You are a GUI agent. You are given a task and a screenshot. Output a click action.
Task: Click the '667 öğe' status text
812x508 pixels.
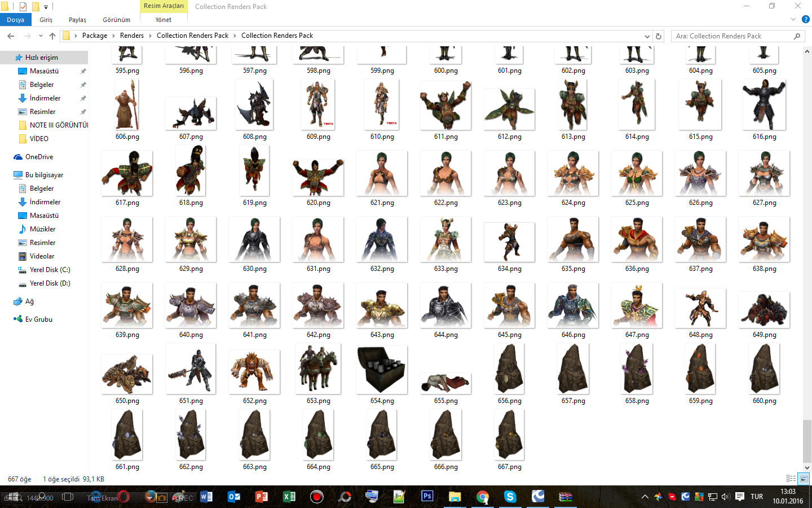tap(20, 479)
